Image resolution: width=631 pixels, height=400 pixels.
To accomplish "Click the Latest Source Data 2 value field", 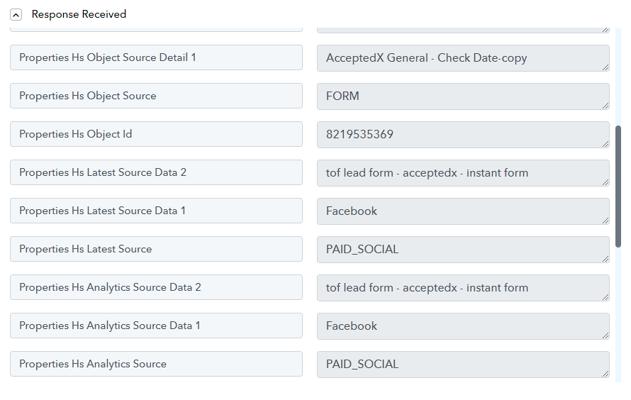I will pos(462,173).
